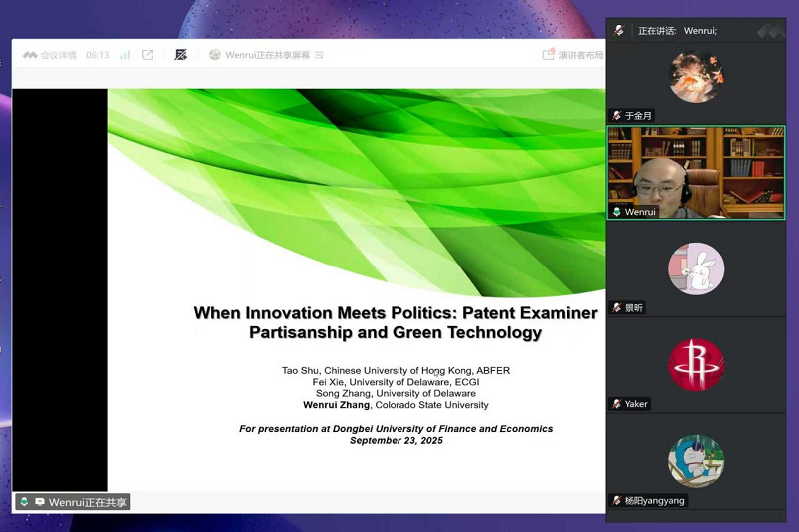Click the active mic icon next to Wenrui
This screenshot has width=799, height=532.
pos(617,212)
